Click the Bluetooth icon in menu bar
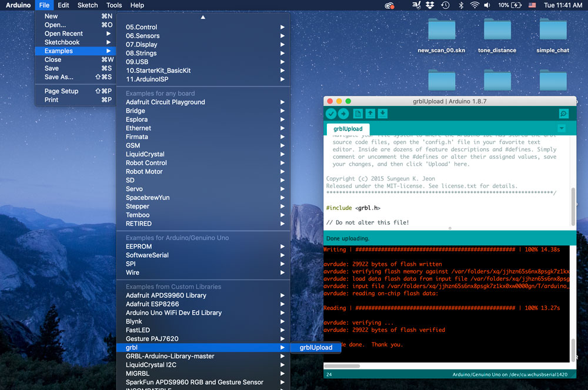This screenshot has height=390, width=588. [x=461, y=5]
